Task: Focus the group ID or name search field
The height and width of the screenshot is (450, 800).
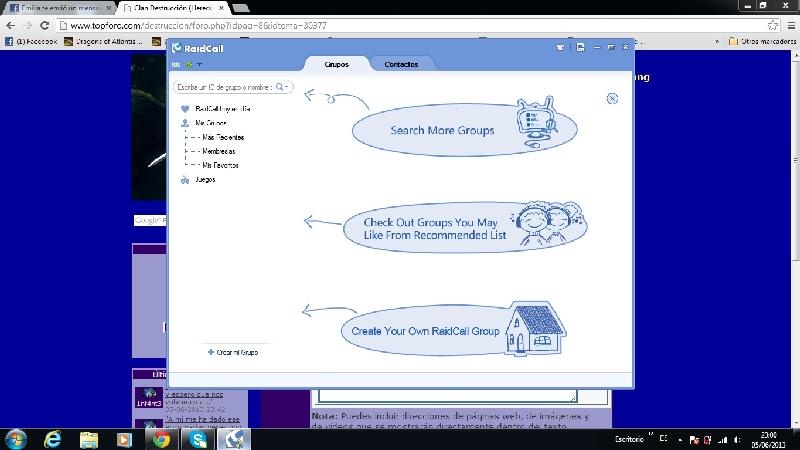Action: (233, 87)
